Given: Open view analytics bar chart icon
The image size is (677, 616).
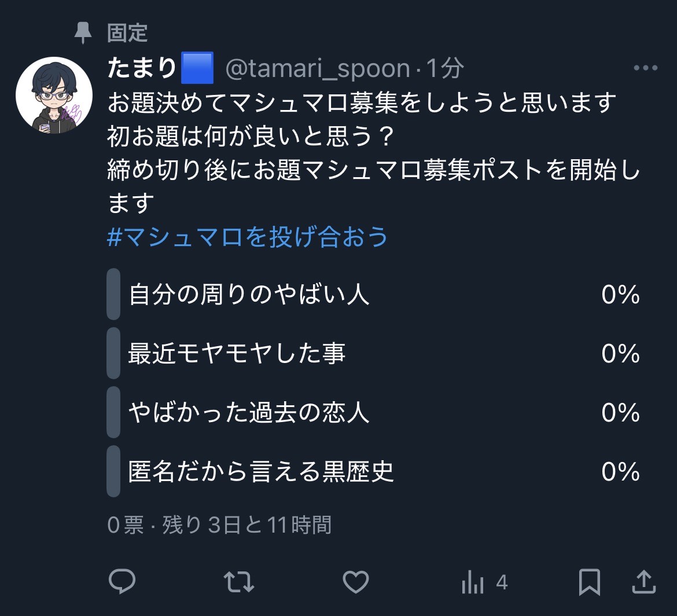Looking at the screenshot, I should tap(473, 582).
